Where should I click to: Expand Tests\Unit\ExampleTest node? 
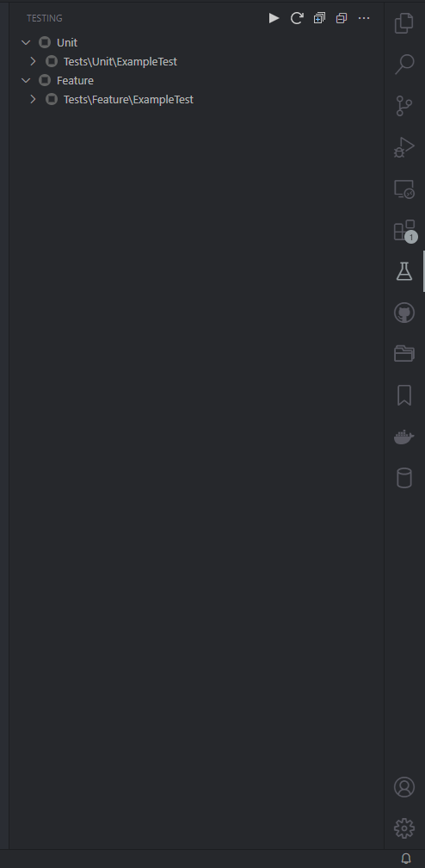[33, 61]
